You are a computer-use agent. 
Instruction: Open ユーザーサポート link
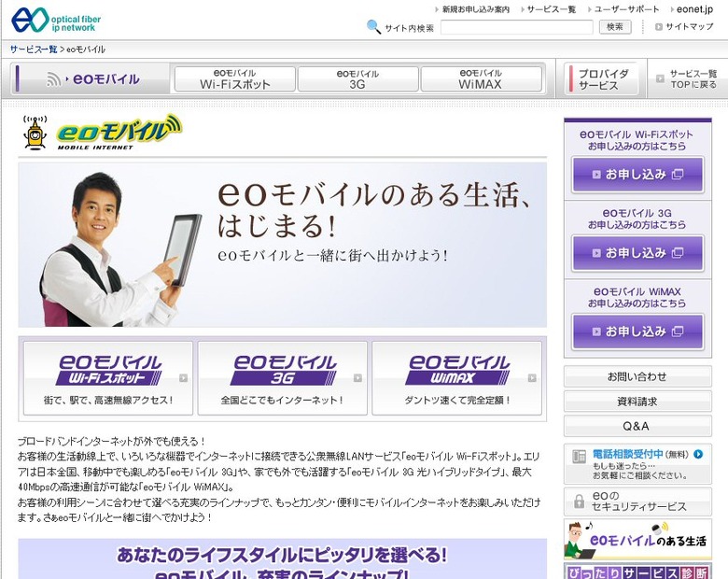626,9
